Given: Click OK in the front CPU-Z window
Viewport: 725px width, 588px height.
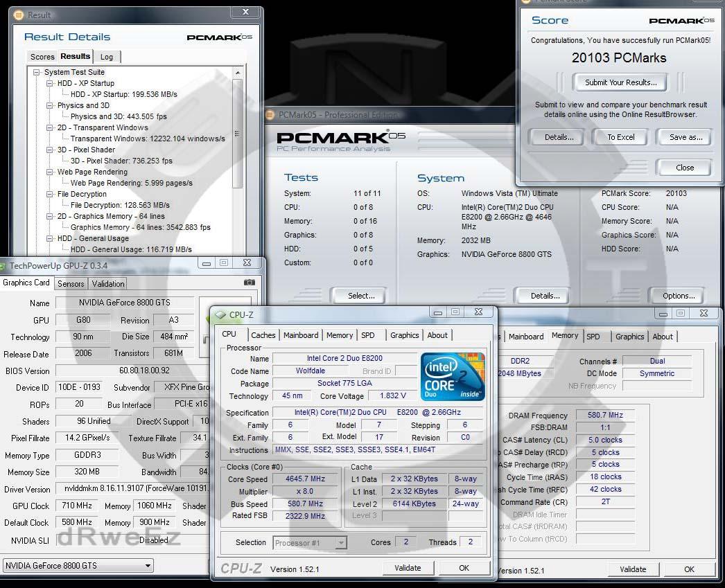Looking at the screenshot, I should pyautogui.click(x=464, y=568).
